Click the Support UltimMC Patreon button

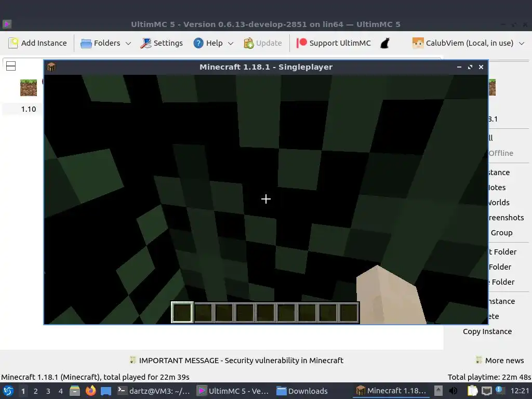(334, 43)
